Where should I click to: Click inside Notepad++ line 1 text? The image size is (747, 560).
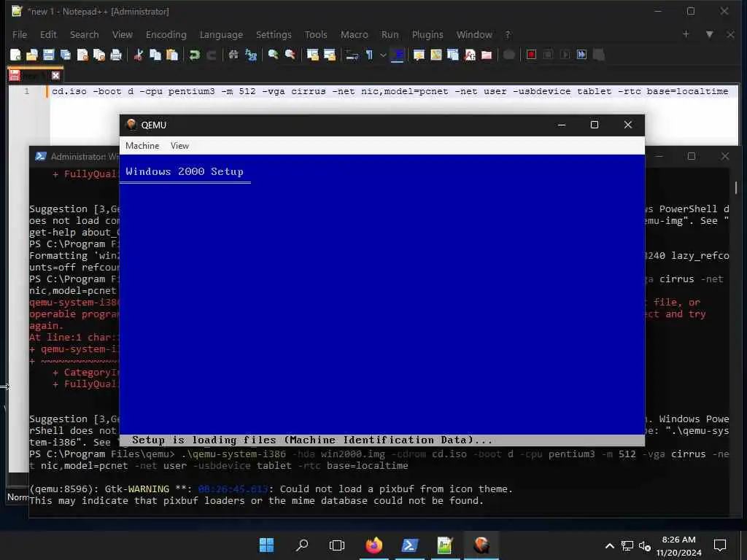pos(390,91)
